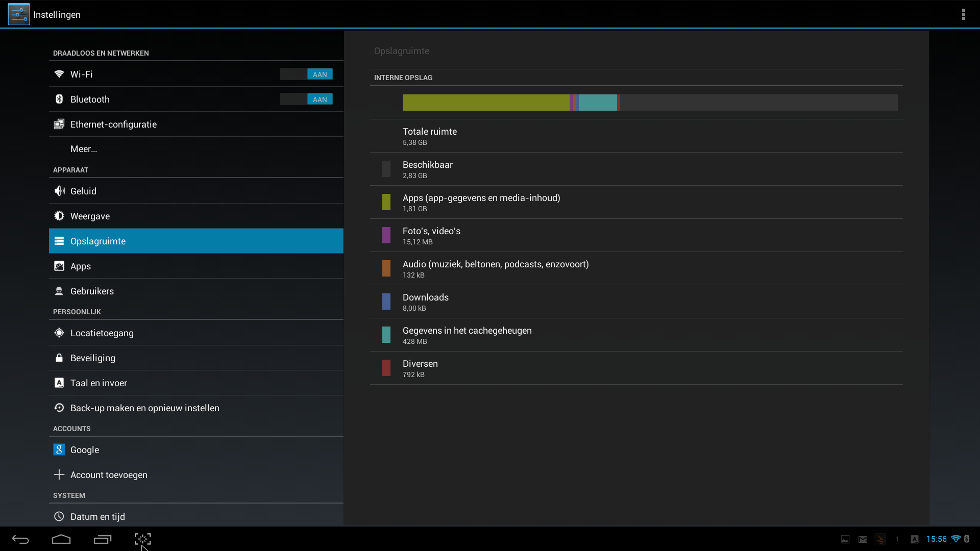The width and height of the screenshot is (980, 551).
Task: Tap the plus icon for Account toevoegen
Action: pos(59,474)
